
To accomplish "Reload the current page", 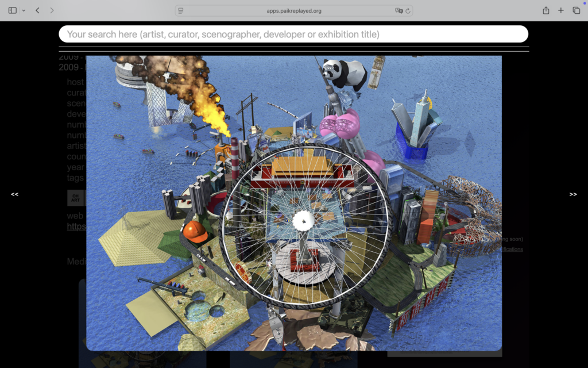I will [x=408, y=10].
